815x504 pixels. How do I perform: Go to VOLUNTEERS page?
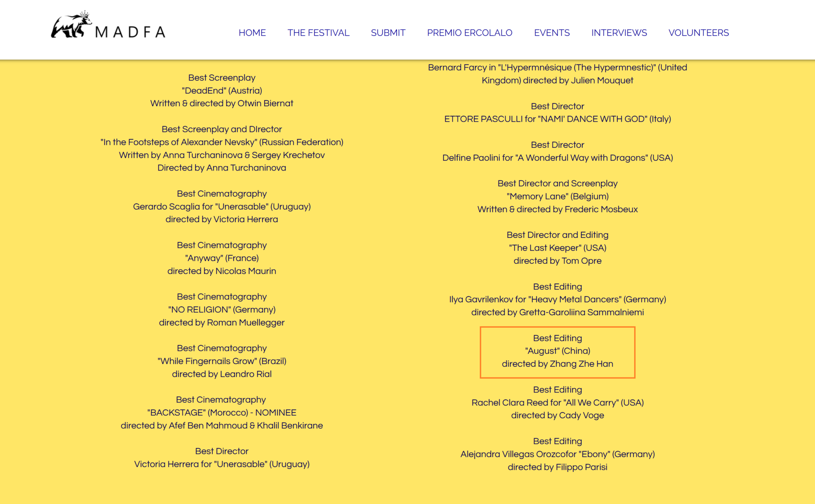pyautogui.click(x=698, y=33)
